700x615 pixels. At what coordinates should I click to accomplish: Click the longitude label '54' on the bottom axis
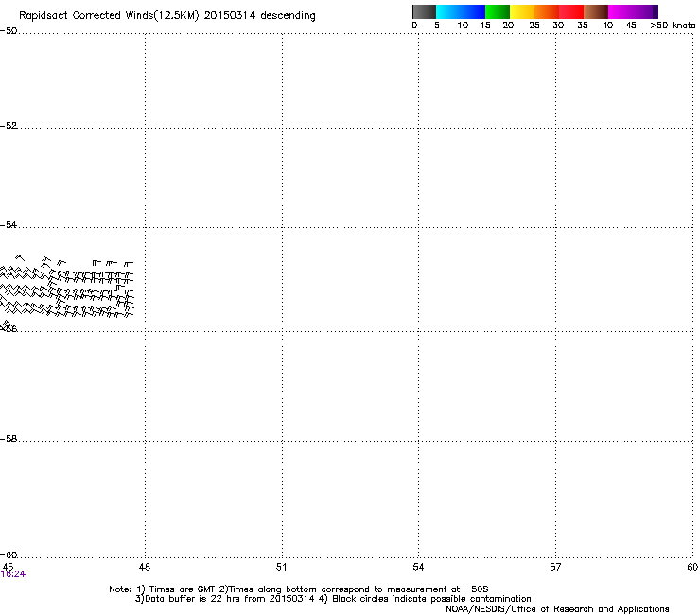point(418,567)
